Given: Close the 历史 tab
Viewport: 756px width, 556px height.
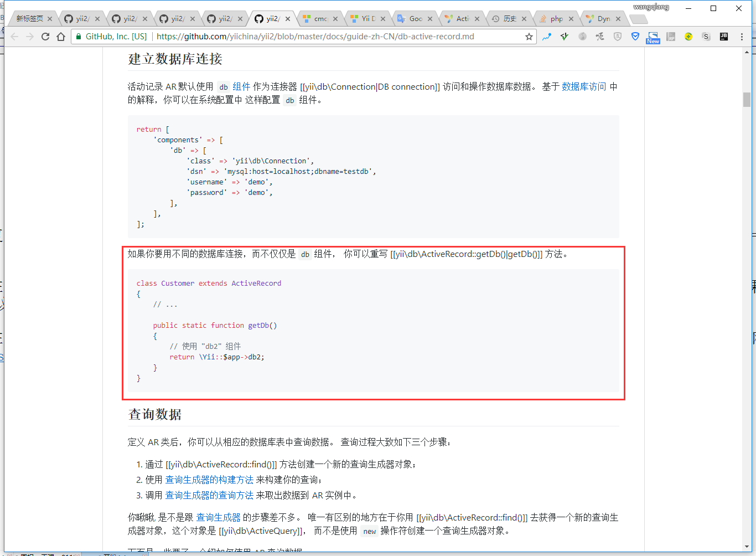Looking at the screenshot, I should (524, 19).
